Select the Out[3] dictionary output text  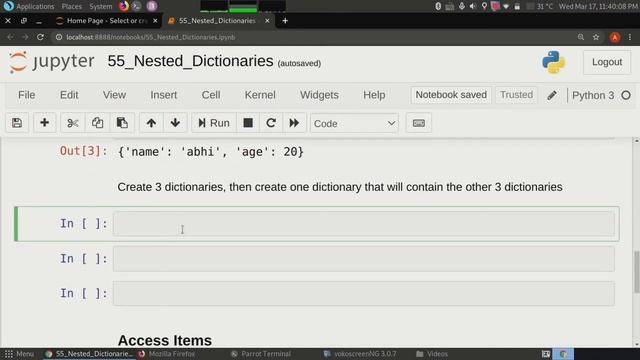pyautogui.click(x=211, y=152)
